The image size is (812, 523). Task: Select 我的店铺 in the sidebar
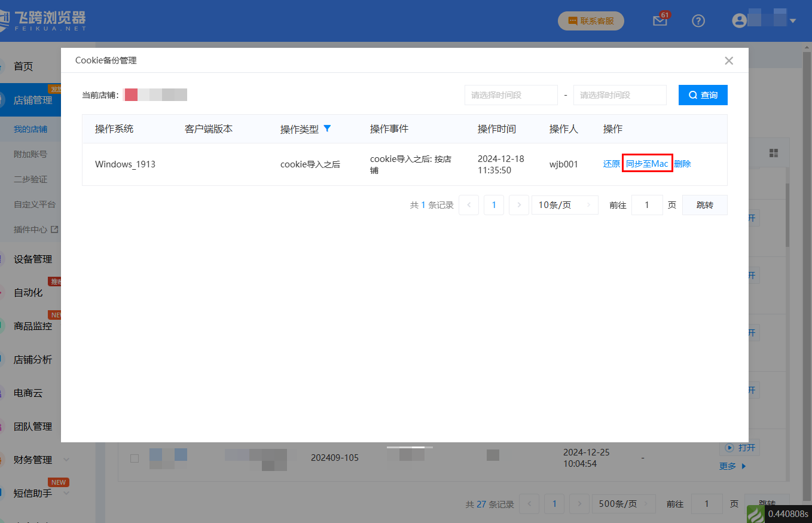pyautogui.click(x=30, y=129)
